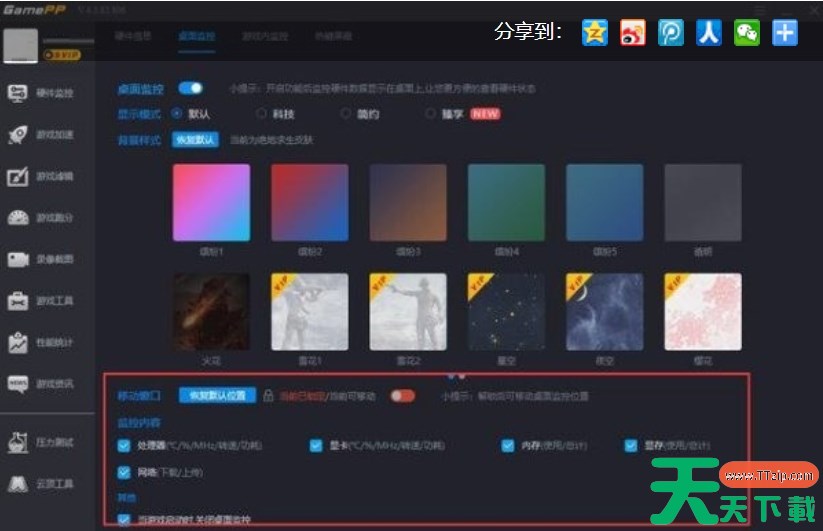Image resolution: width=823 pixels, height=531 pixels.
Task: Uncheck the 处理器 monitoring checkbox
Action: [x=124, y=445]
